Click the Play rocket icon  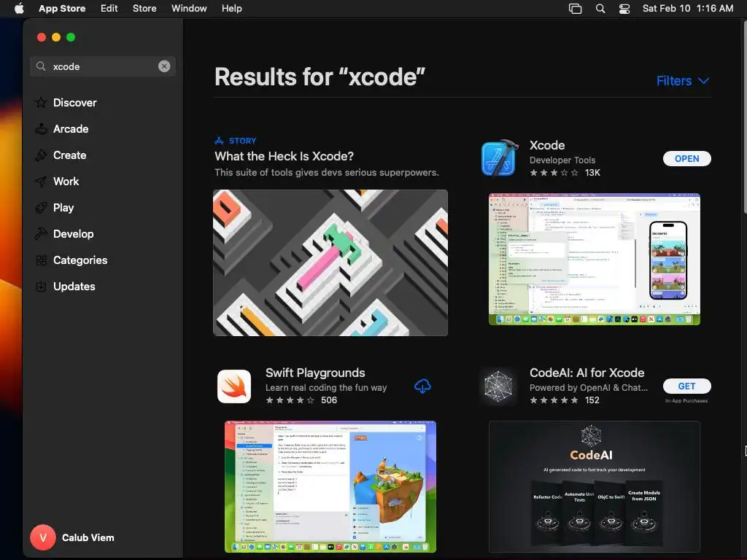[41, 208]
